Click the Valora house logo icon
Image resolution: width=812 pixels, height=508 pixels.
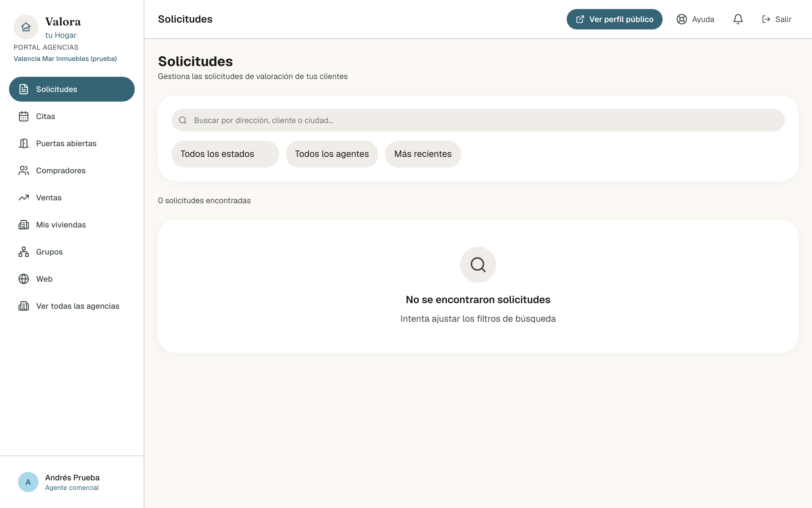(26, 27)
